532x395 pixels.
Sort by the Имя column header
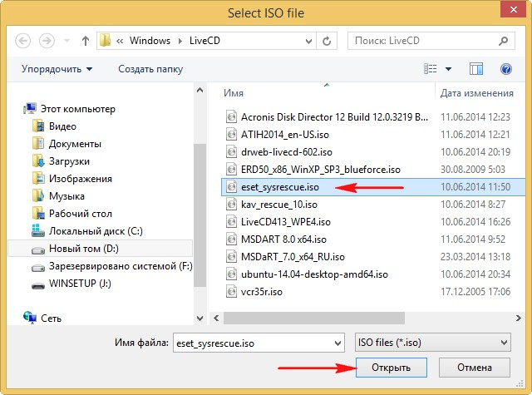tap(234, 93)
